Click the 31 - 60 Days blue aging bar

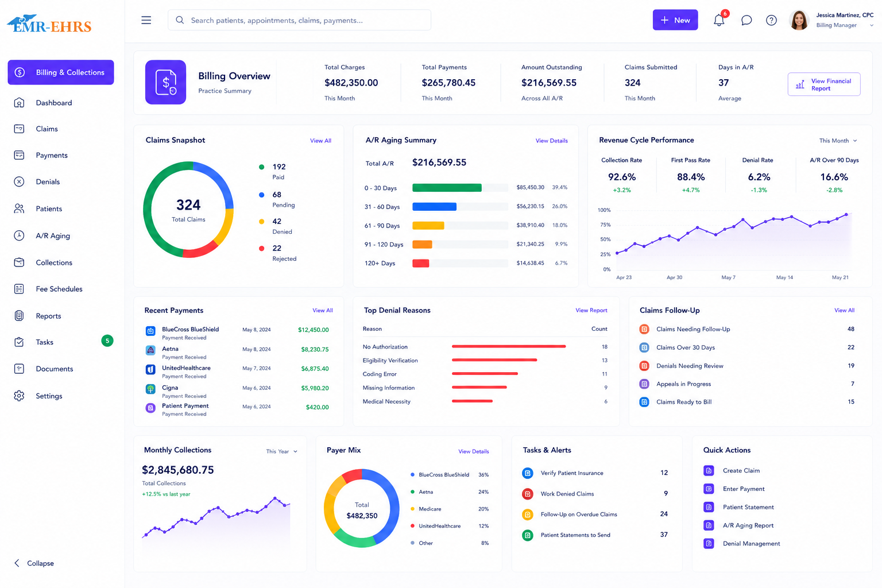pos(434,207)
